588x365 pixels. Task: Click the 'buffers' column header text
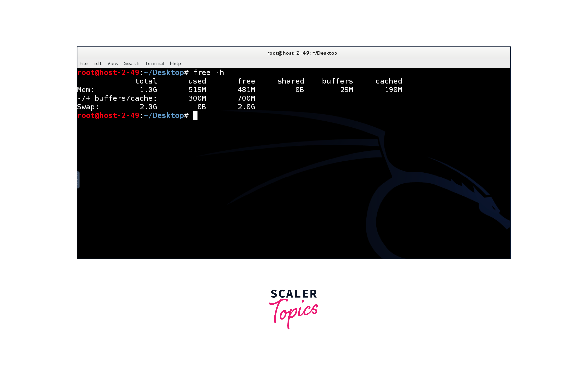coord(338,81)
